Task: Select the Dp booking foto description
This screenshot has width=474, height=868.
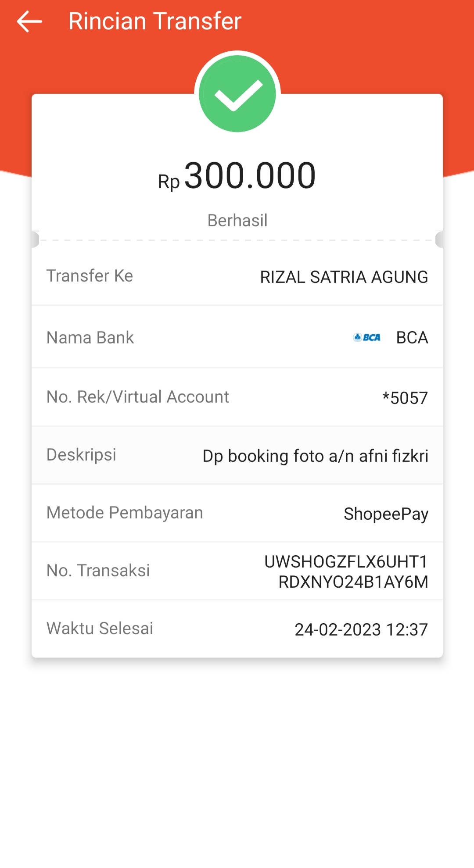Action: pos(315,456)
